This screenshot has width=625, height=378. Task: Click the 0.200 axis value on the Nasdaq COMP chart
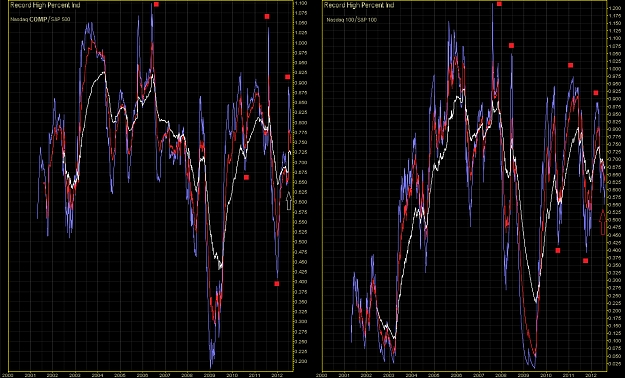(301, 361)
